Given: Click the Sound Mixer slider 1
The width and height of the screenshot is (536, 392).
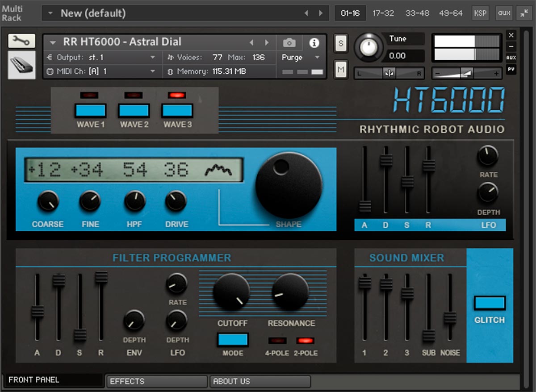Looking at the screenshot, I should tap(365, 283).
